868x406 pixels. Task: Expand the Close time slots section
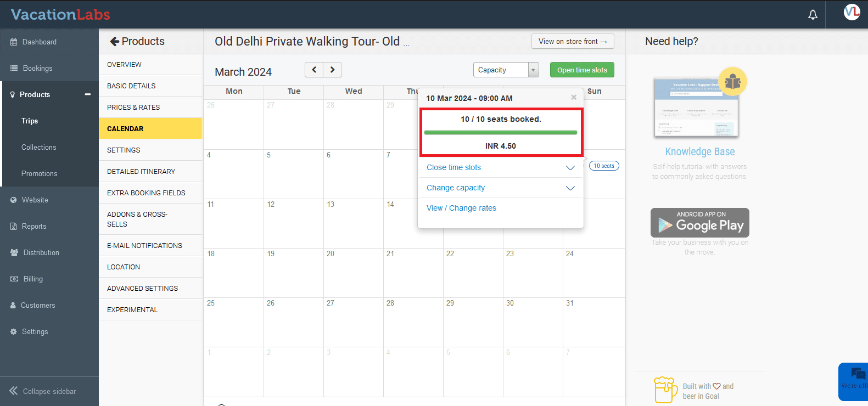pyautogui.click(x=570, y=167)
